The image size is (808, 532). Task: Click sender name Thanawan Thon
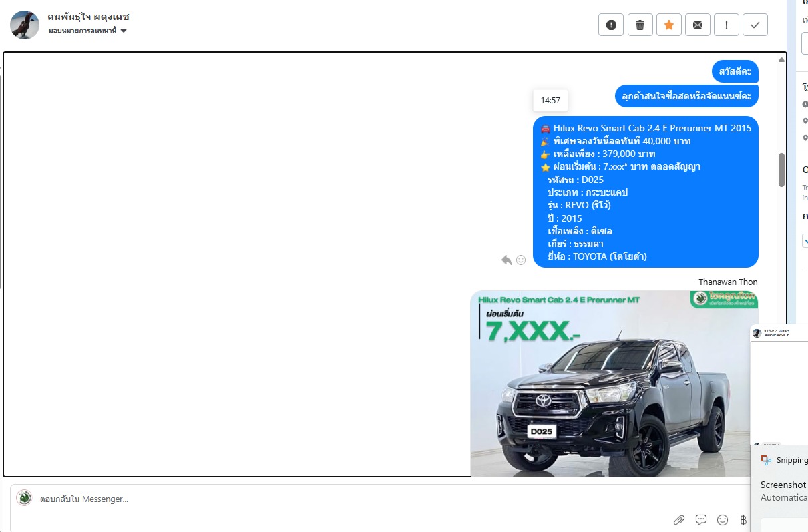click(x=728, y=282)
